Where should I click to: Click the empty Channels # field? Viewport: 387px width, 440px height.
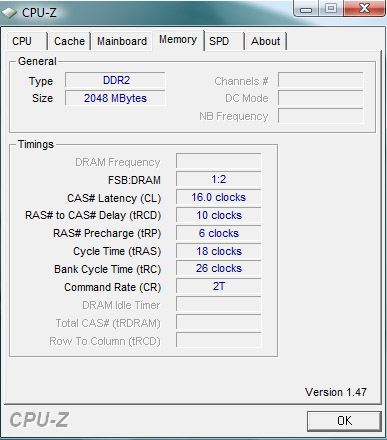pos(321,80)
